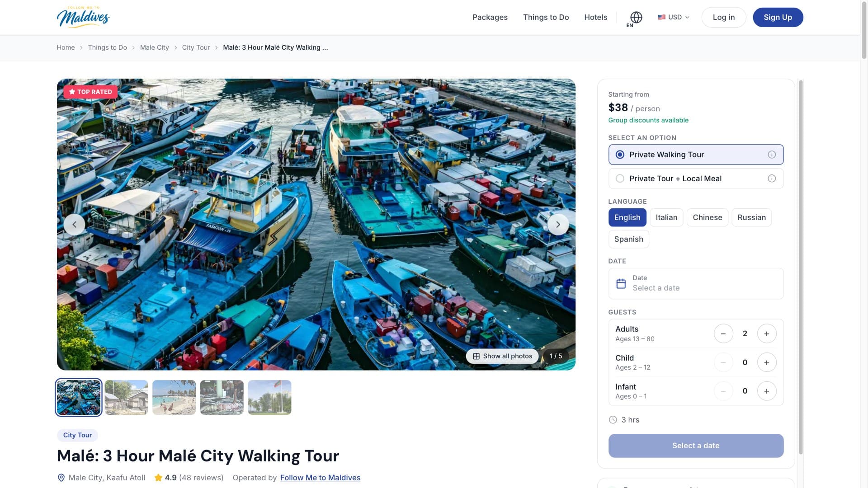Choose English language
Viewport: 868px width, 488px height.
[627, 217]
